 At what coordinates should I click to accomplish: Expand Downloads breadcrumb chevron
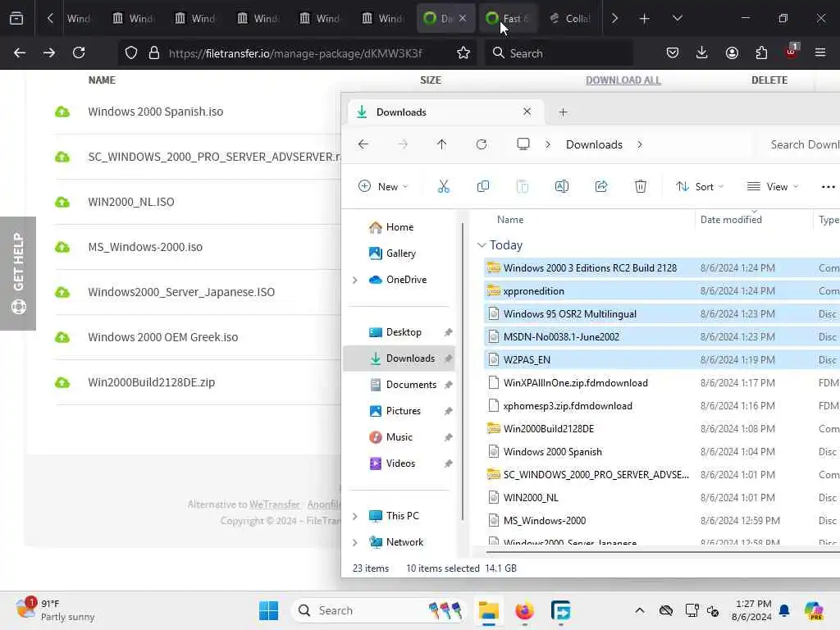tap(640, 144)
